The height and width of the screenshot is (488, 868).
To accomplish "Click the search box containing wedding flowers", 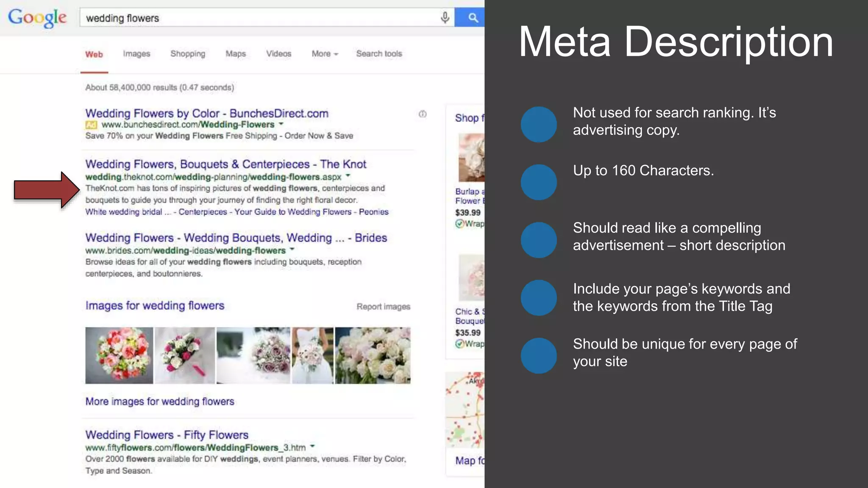I will pyautogui.click(x=267, y=17).
